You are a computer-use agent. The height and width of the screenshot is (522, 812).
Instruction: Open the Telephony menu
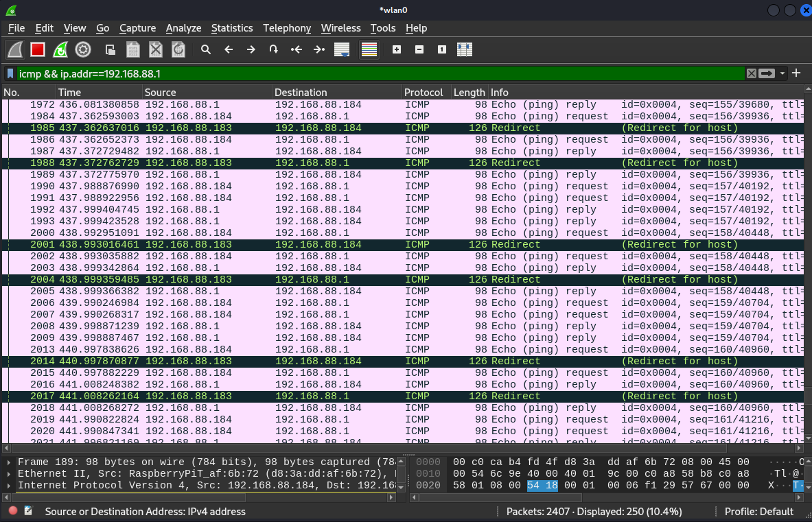click(x=287, y=28)
